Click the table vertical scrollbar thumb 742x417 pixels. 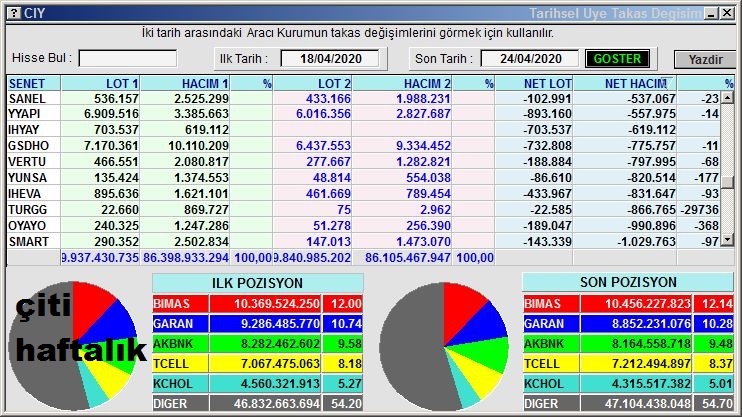coord(727,182)
